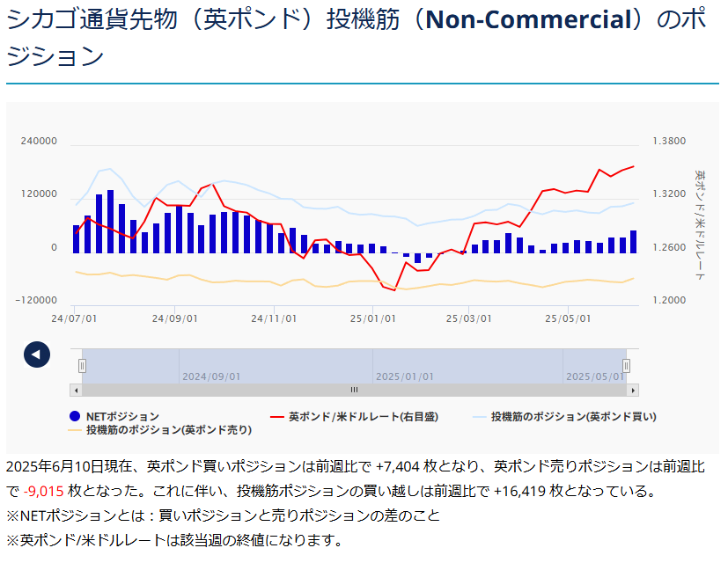Click the rightmost blue NET position bar

point(633,242)
